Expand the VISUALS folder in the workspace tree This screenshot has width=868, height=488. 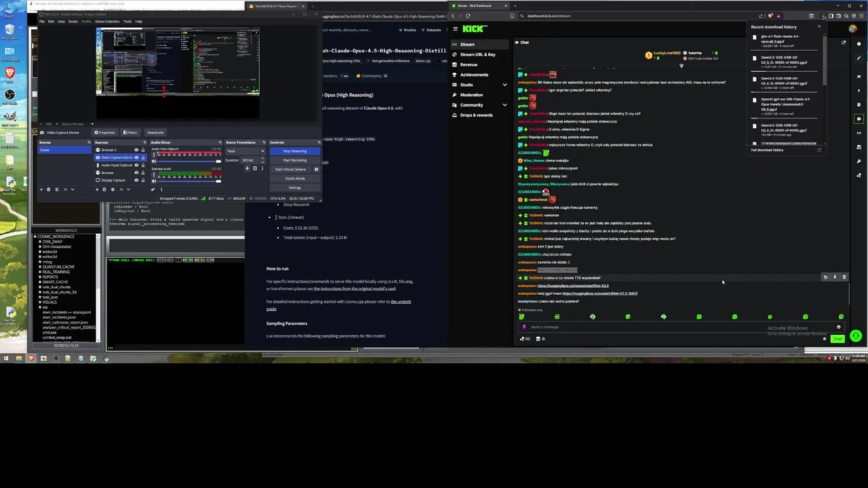point(39,302)
